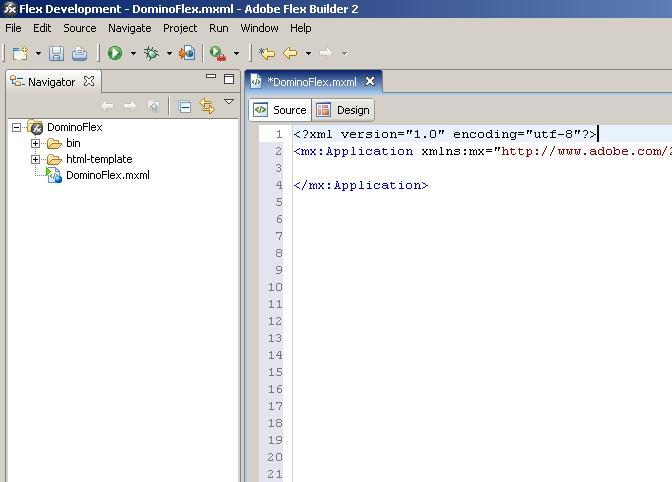Open the Forward history dropdown arrow

(345, 54)
